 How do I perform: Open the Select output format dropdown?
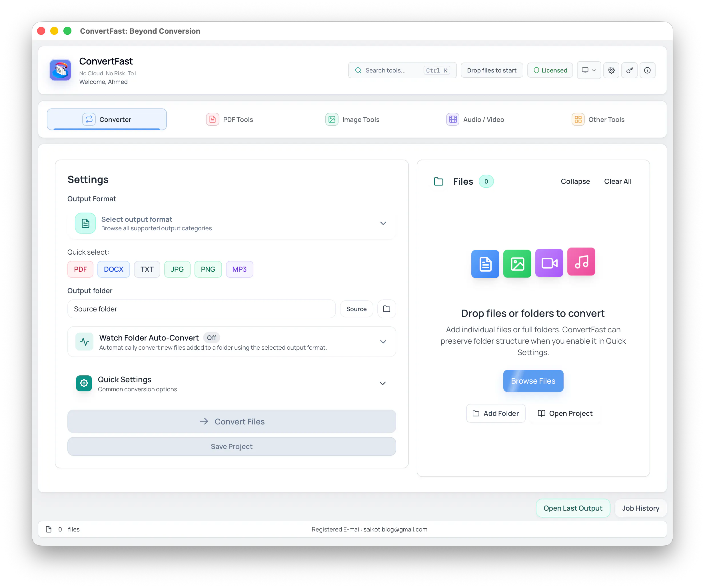tap(232, 223)
